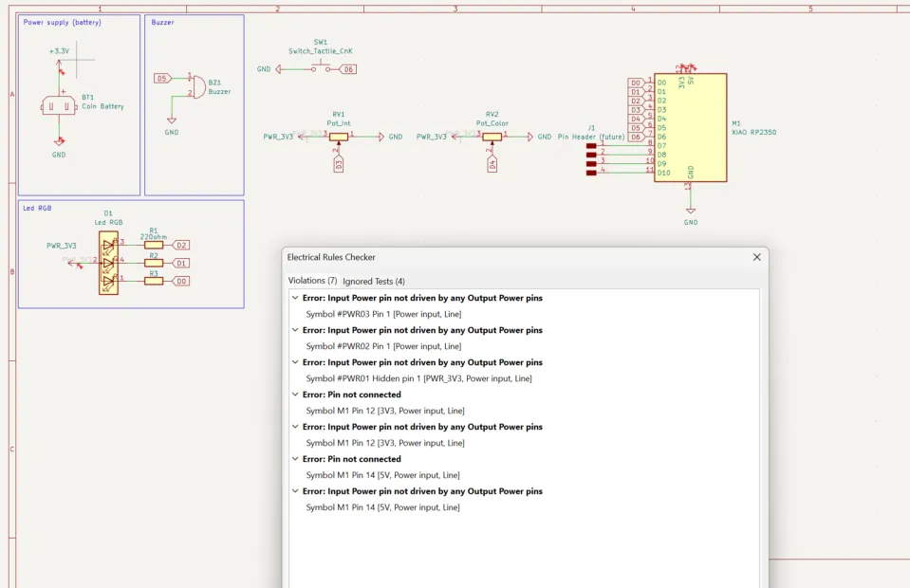Select the D3 label below RV1
Screen dimensions: 910x588
tap(339, 164)
